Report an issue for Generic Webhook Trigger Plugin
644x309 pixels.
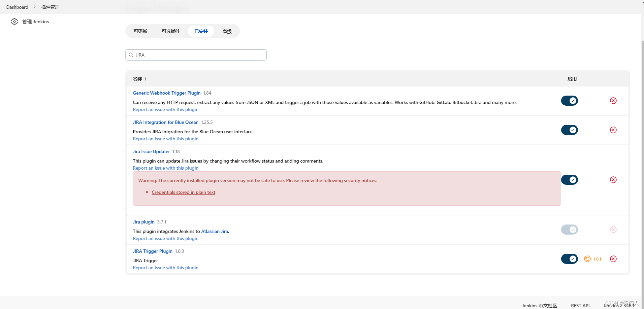(166, 109)
